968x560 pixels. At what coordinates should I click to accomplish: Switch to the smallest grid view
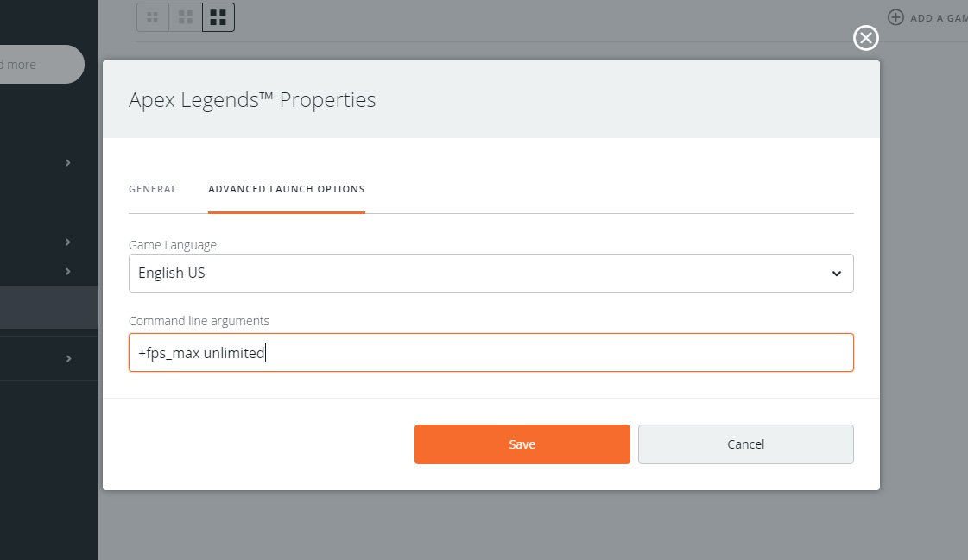tap(153, 16)
